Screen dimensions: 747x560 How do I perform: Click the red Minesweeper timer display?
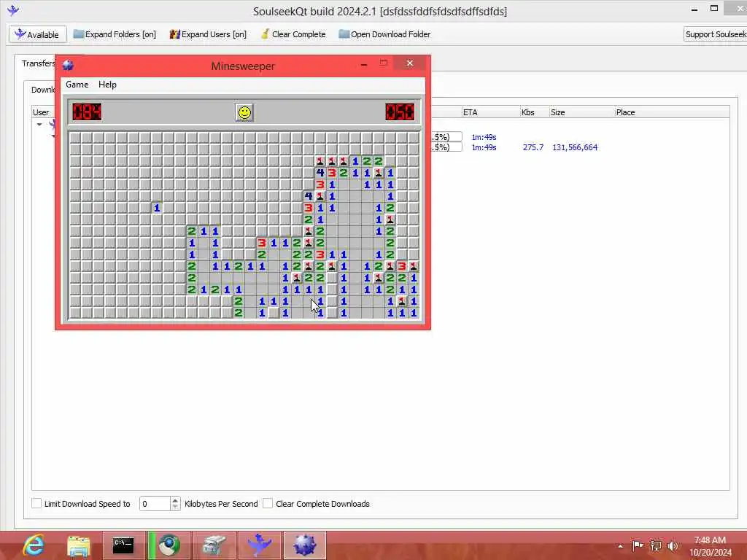point(400,112)
